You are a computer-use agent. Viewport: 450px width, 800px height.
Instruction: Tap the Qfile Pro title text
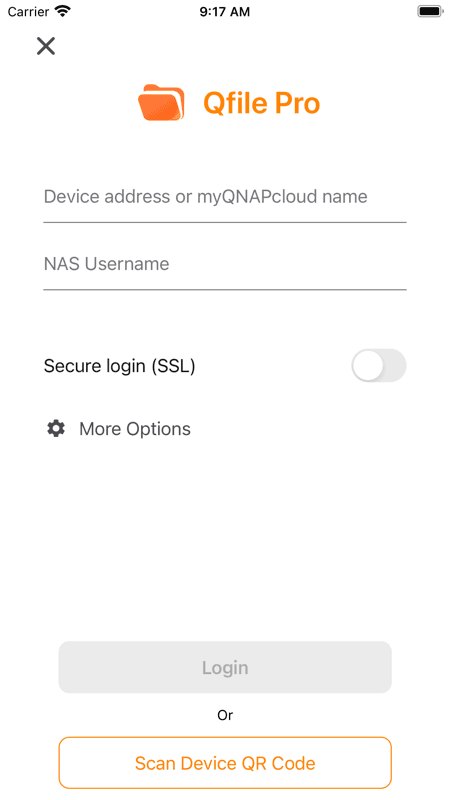[x=262, y=104]
